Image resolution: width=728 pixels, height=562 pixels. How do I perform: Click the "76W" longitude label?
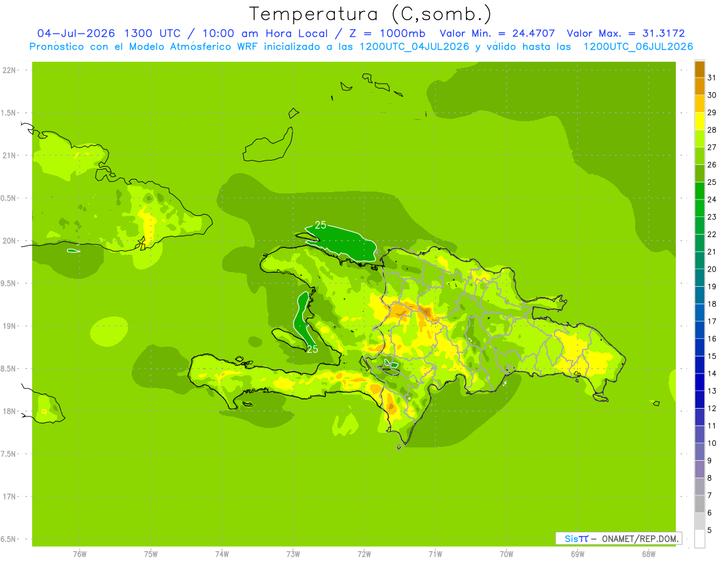click(x=79, y=554)
